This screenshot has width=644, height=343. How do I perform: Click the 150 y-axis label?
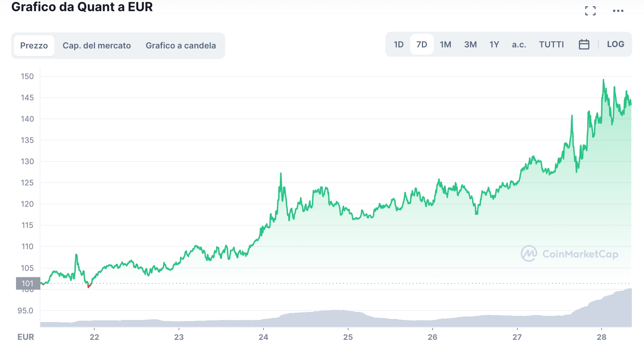[27, 76]
